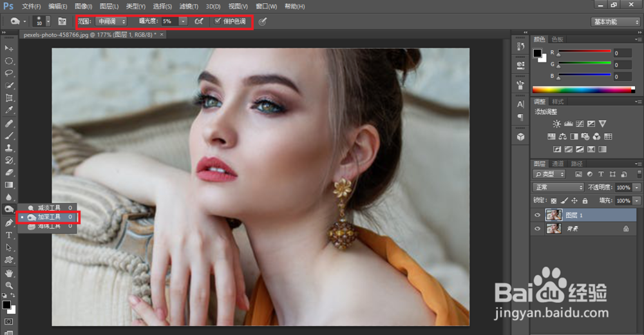This screenshot has height=335, width=644.
Task: Hide 图层 1 layer visibility
Action: [x=537, y=215]
